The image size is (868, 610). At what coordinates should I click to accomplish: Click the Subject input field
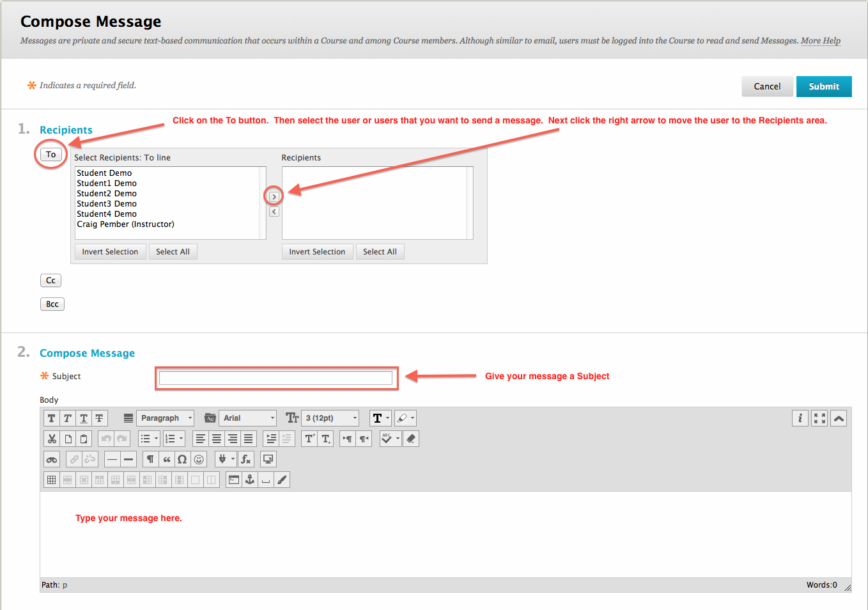pos(275,378)
